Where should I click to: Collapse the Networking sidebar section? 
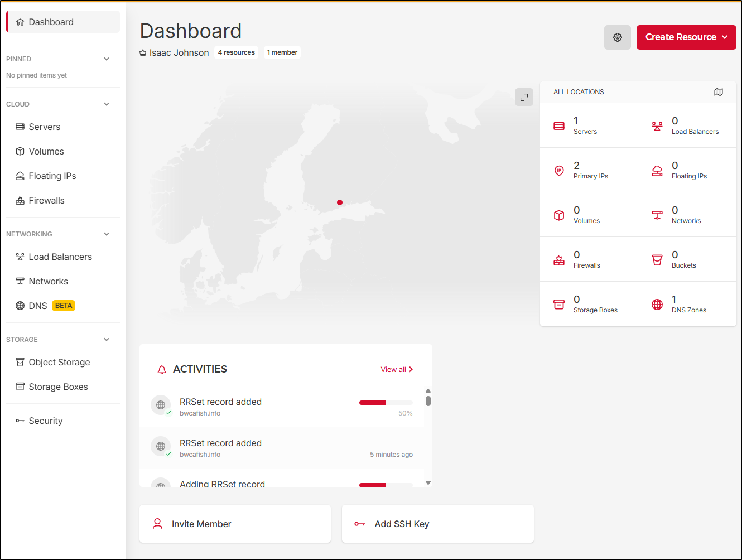pyautogui.click(x=107, y=234)
